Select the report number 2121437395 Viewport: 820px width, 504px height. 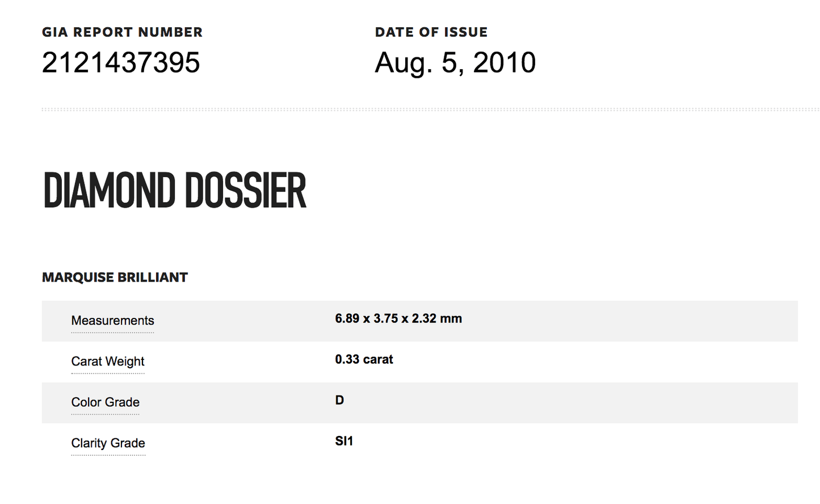tap(121, 62)
